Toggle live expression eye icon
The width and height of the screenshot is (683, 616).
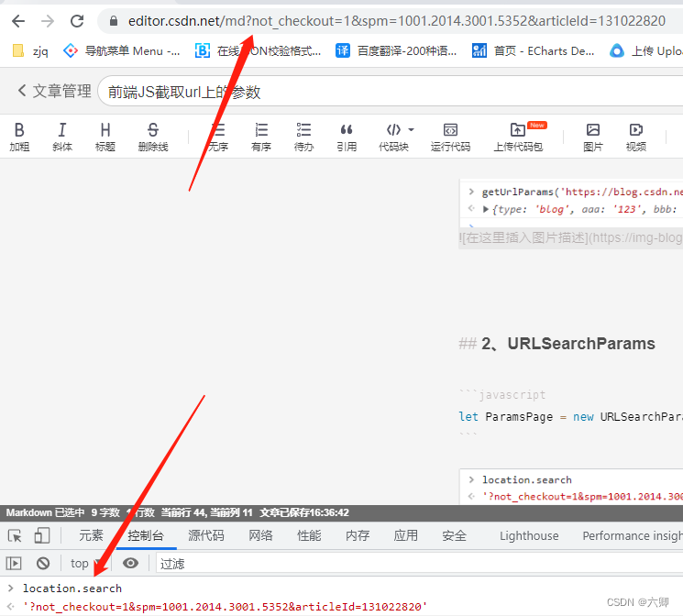tap(130, 564)
